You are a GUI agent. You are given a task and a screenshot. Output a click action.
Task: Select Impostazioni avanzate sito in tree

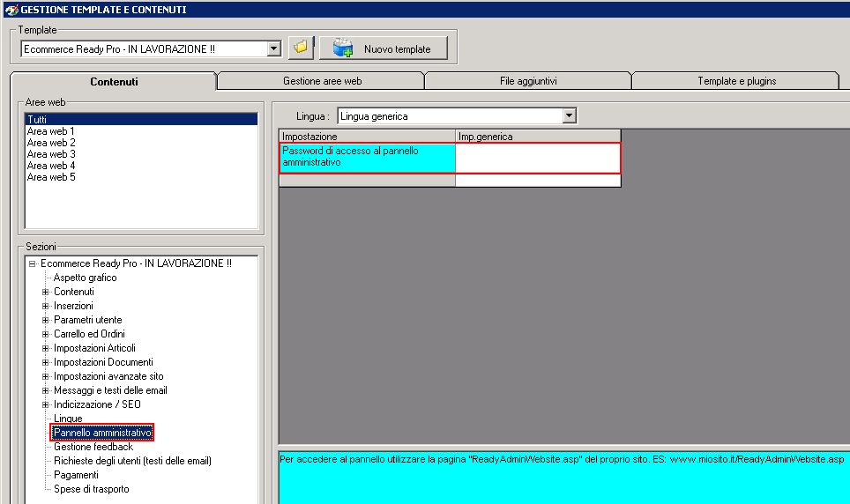[108, 376]
